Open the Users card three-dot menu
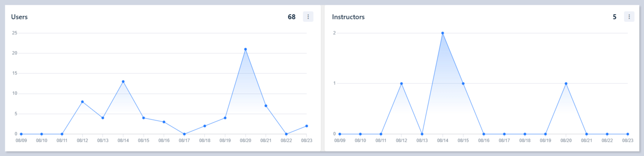 coord(308,17)
